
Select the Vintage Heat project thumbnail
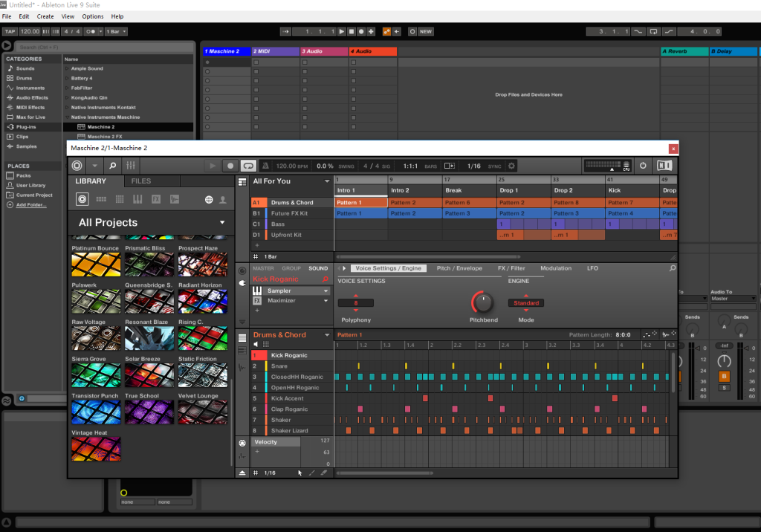[96, 448]
